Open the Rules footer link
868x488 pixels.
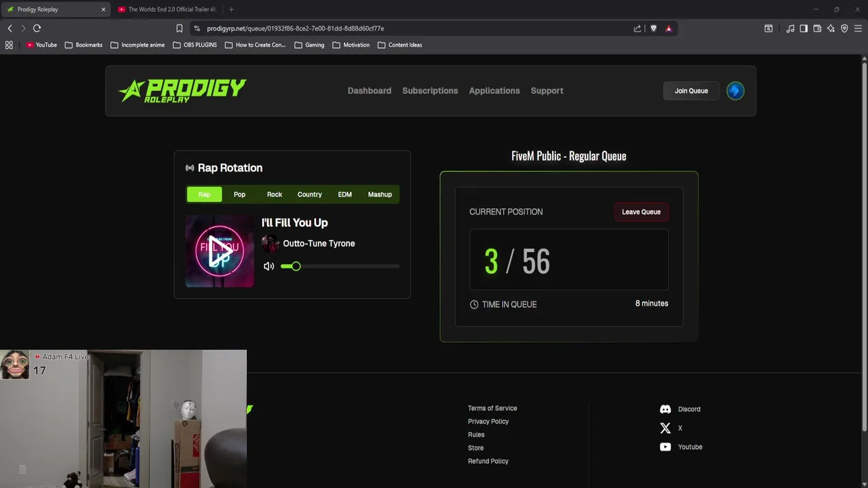[x=476, y=435]
